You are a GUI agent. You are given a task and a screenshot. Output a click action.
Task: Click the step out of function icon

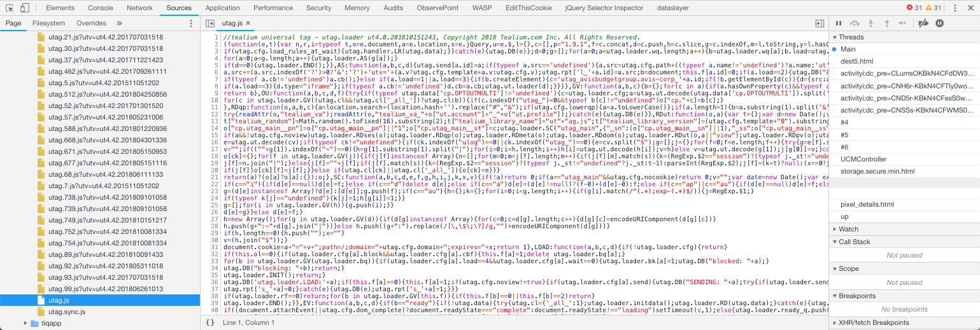886,23
